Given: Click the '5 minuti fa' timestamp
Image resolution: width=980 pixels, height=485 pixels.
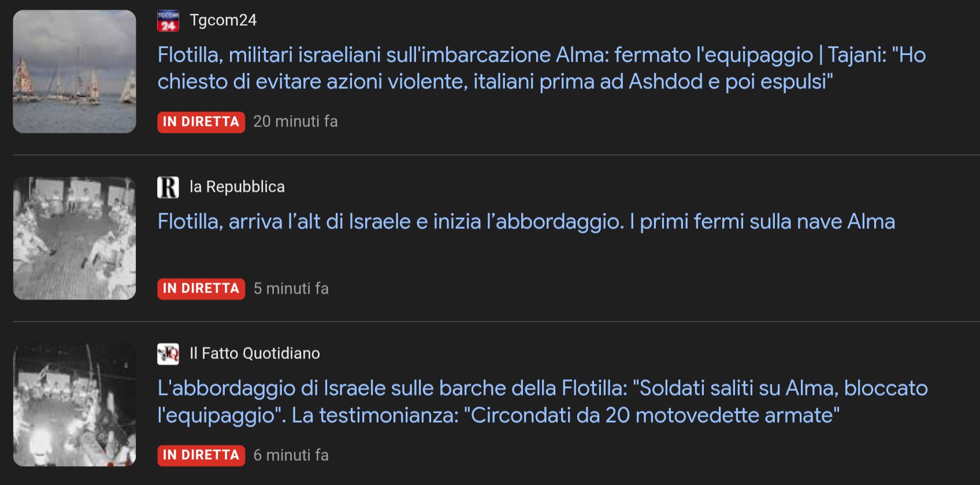Looking at the screenshot, I should [x=291, y=288].
